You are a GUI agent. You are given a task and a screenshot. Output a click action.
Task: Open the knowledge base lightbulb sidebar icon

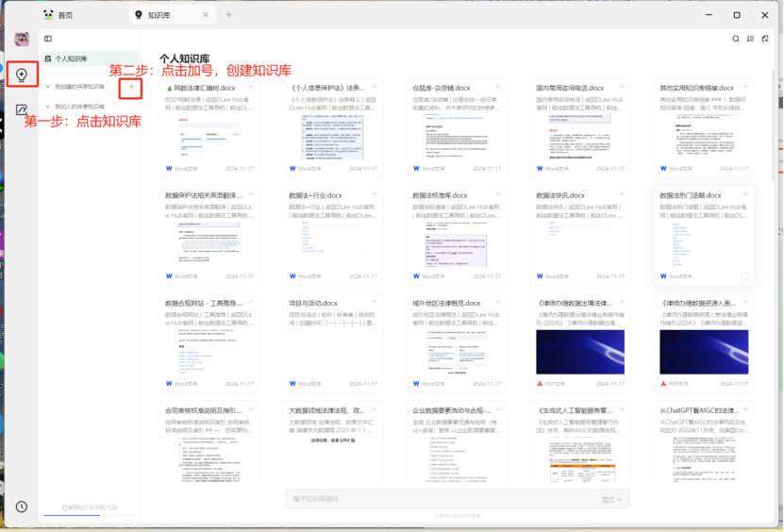click(x=21, y=74)
